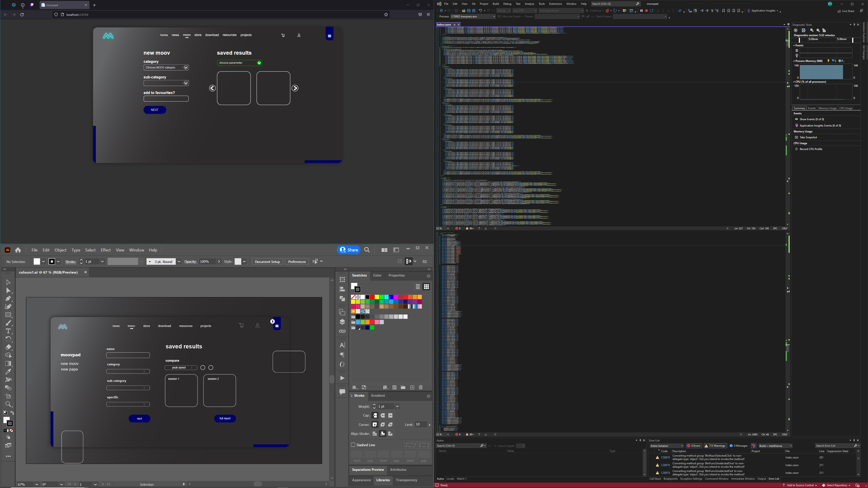The image size is (868, 488).
Task: Pick the Rectangle tool in Illustrator
Action: [x=8, y=315]
